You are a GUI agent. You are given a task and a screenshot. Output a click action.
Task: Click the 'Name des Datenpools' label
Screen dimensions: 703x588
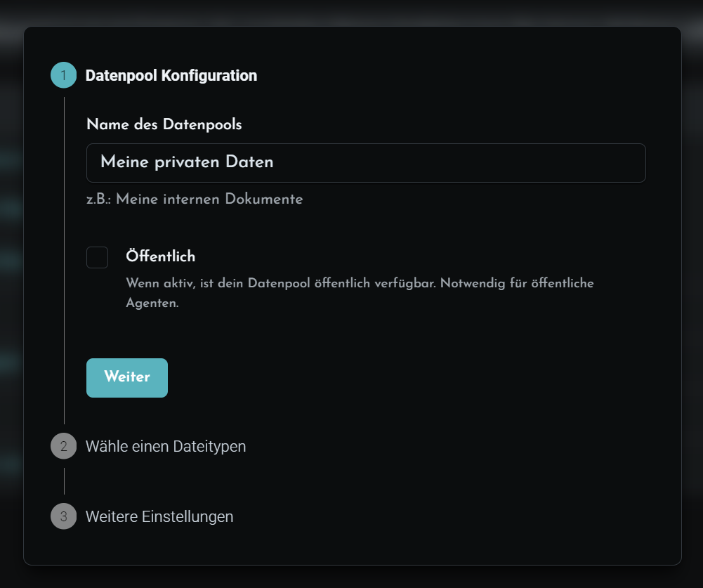click(x=164, y=124)
